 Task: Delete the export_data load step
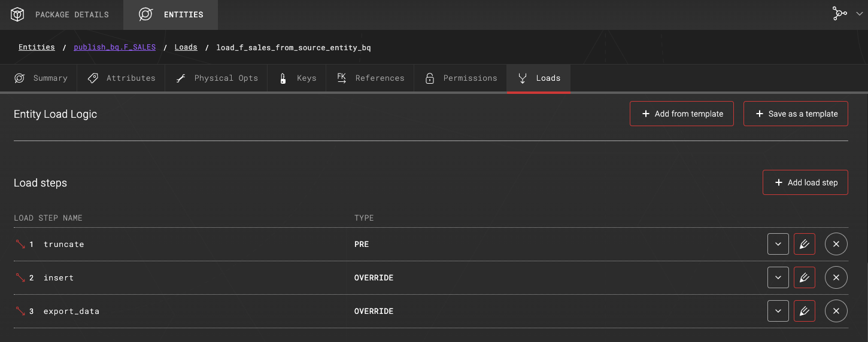pyautogui.click(x=836, y=312)
